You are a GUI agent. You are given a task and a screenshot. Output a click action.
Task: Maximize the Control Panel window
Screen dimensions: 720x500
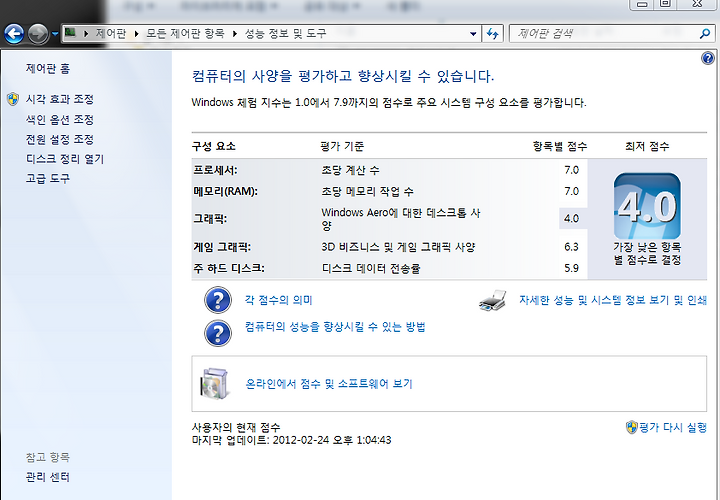(665, 4)
